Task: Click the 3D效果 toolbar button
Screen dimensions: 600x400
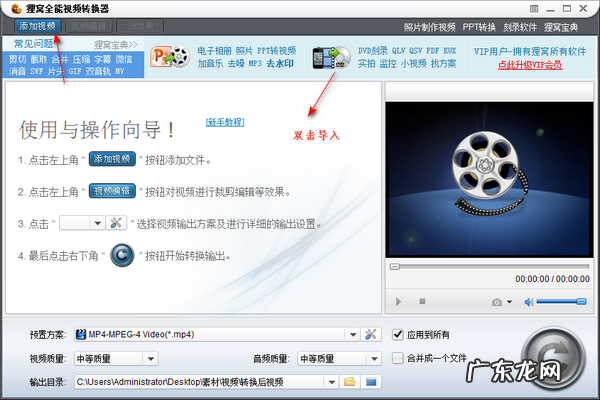Action: (140, 26)
